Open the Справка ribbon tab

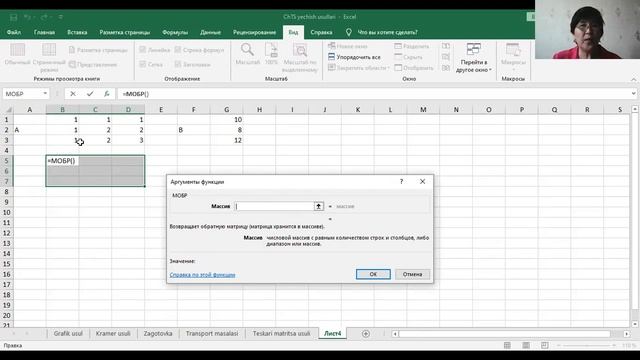click(321, 32)
